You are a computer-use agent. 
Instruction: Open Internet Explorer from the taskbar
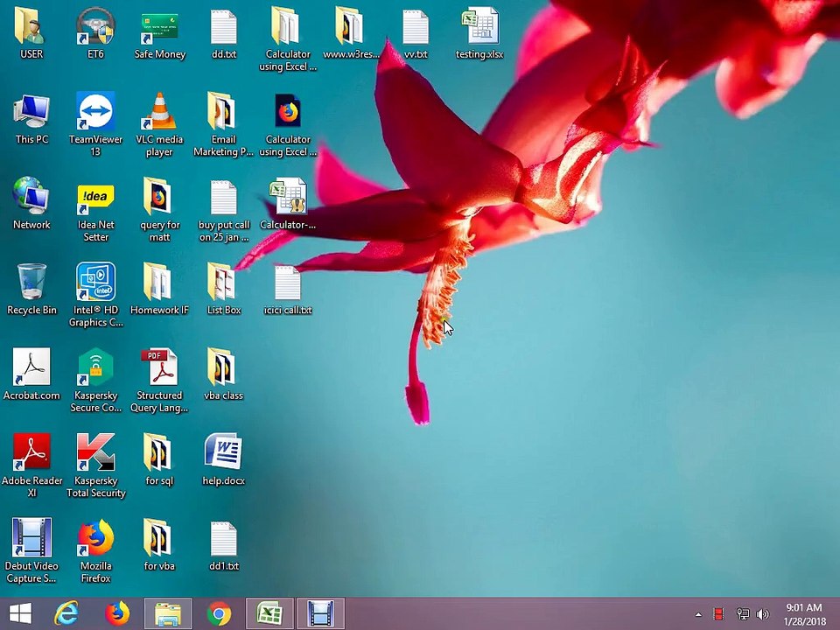(x=67, y=614)
